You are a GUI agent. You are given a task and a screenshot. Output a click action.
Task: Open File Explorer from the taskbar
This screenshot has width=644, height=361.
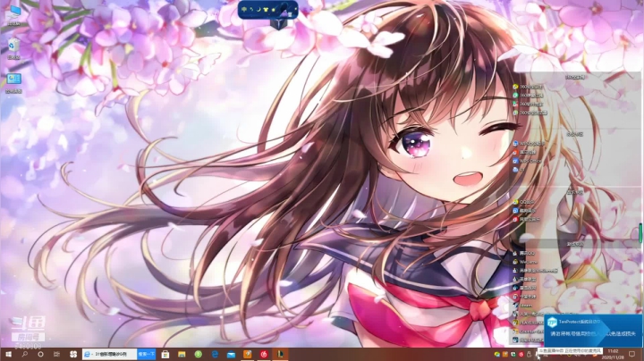(182, 354)
